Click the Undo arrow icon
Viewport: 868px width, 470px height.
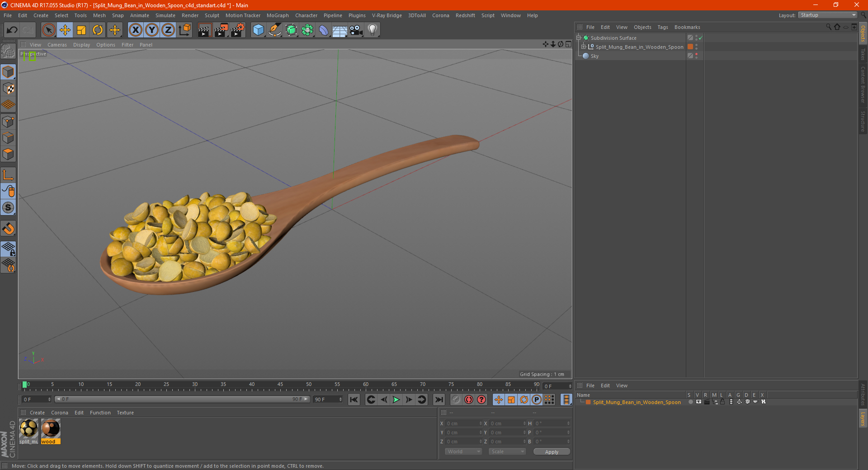click(x=12, y=30)
